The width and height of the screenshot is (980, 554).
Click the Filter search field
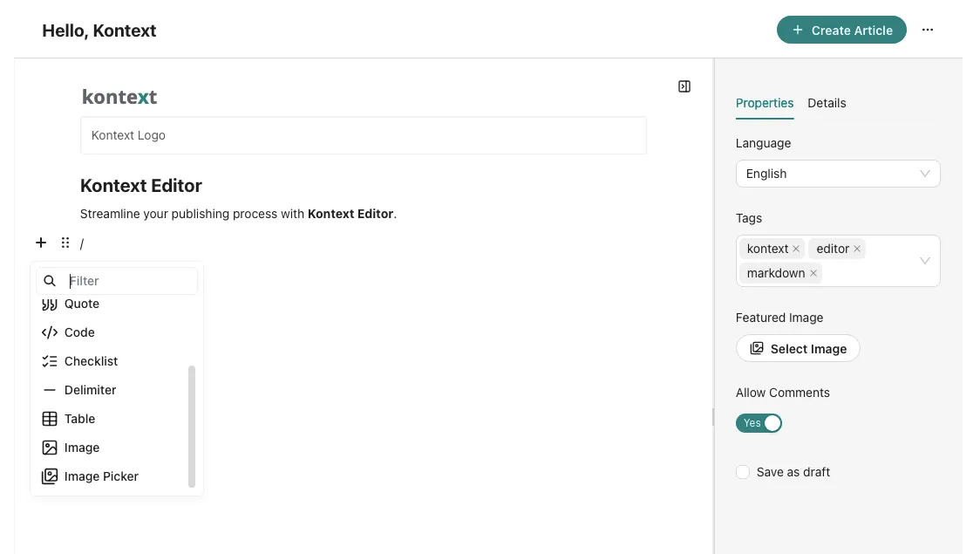[131, 281]
